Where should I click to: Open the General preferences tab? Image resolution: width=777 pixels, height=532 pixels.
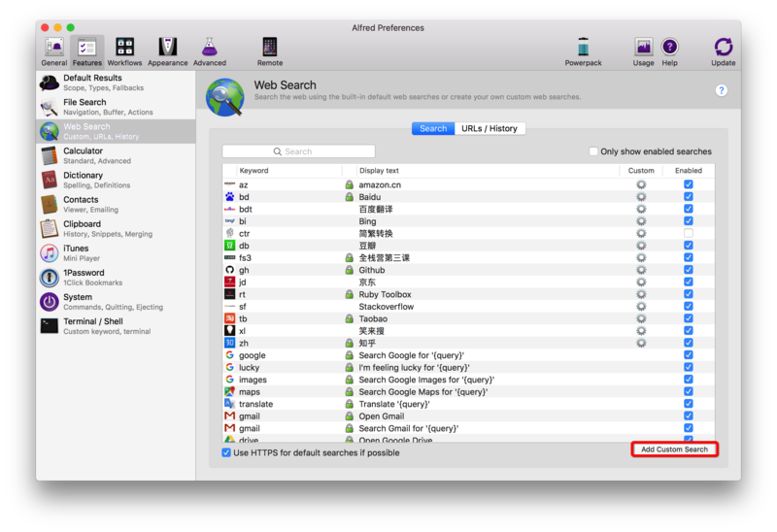pos(54,51)
